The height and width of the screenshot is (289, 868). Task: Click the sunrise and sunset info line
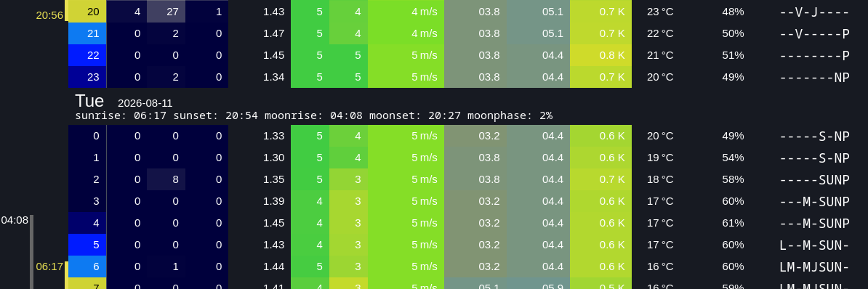coord(313,115)
